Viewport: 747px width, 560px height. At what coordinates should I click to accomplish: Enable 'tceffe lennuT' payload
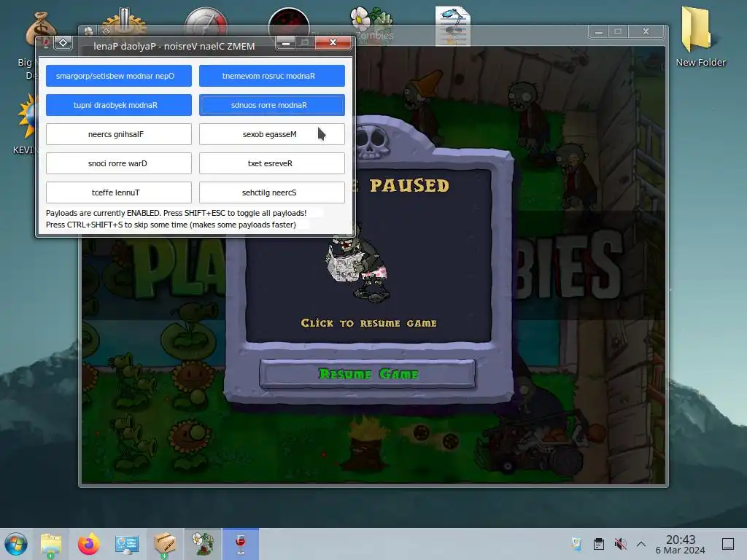point(119,192)
